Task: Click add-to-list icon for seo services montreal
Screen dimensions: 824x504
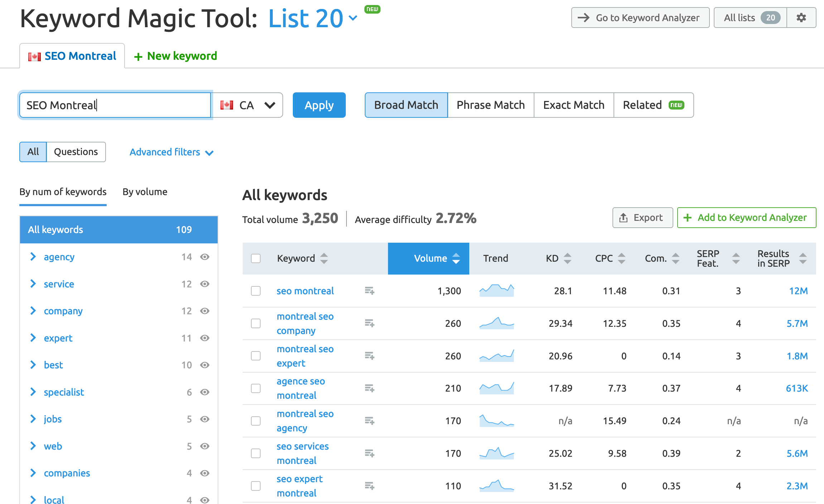Action: (369, 453)
